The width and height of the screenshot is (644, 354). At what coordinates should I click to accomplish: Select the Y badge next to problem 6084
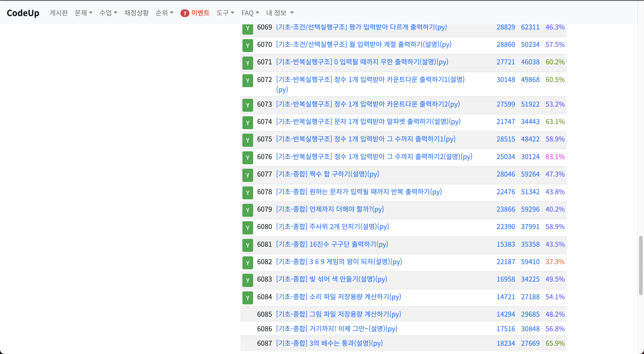pyautogui.click(x=247, y=297)
